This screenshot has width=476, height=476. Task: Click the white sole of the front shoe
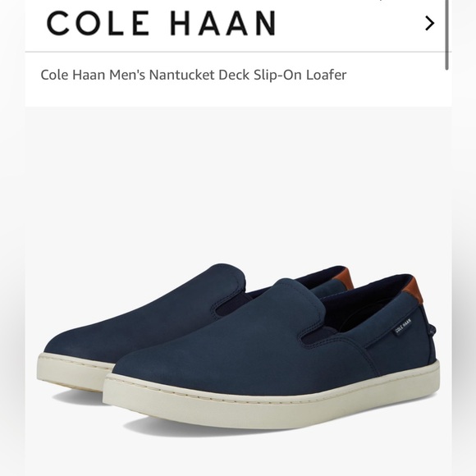coord(270,400)
